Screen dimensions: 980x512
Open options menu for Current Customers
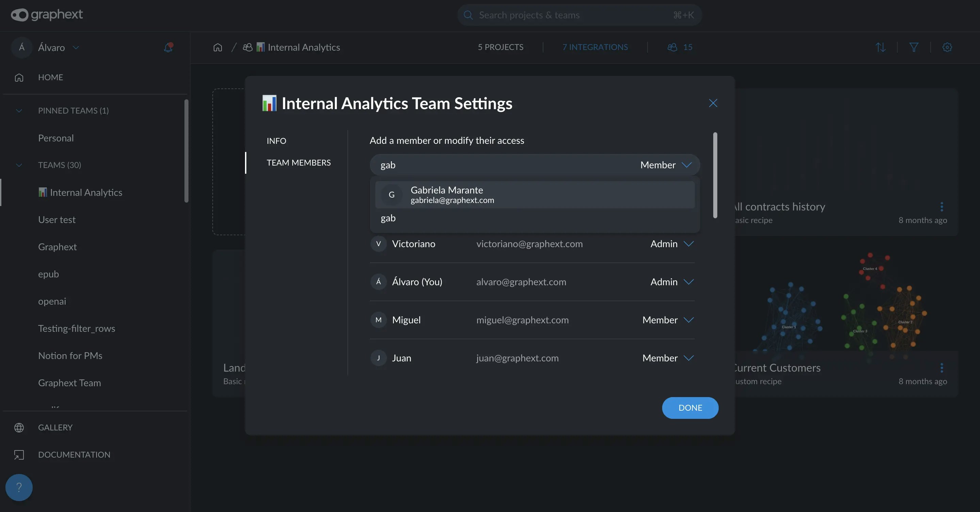coord(942,368)
